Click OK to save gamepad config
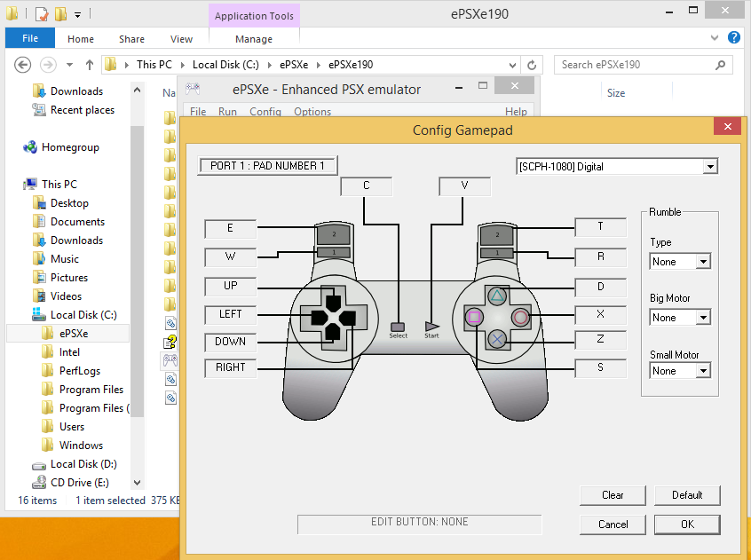This screenshot has height=560, width=751. [687, 525]
